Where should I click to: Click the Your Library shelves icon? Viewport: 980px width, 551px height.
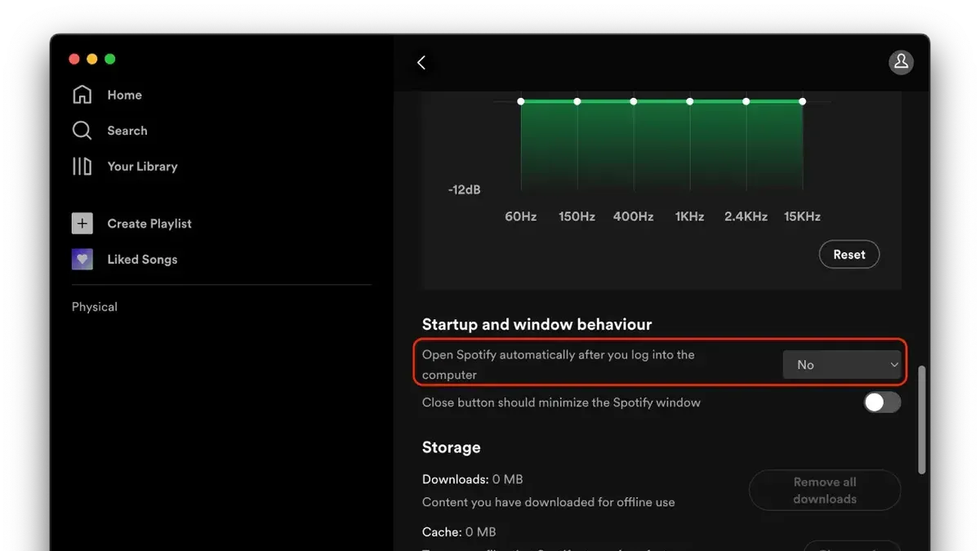point(82,167)
